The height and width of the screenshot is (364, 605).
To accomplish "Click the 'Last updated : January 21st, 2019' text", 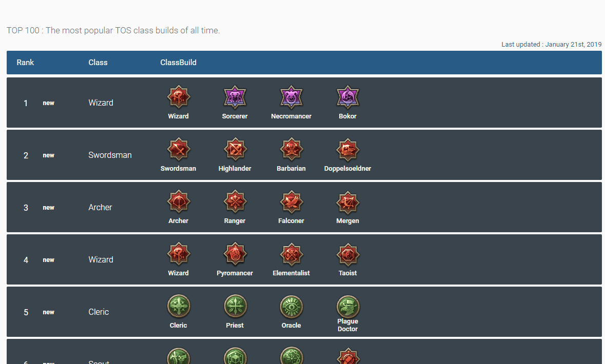I will [551, 44].
